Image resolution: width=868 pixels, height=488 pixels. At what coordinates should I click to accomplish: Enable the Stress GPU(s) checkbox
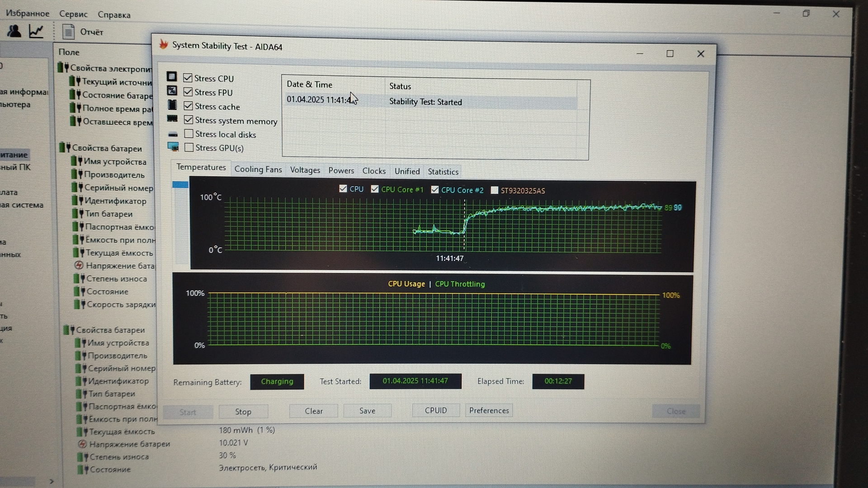point(189,147)
